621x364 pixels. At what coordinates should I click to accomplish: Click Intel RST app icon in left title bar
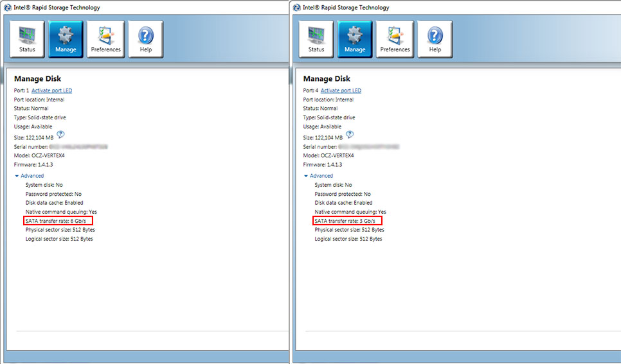point(7,7)
